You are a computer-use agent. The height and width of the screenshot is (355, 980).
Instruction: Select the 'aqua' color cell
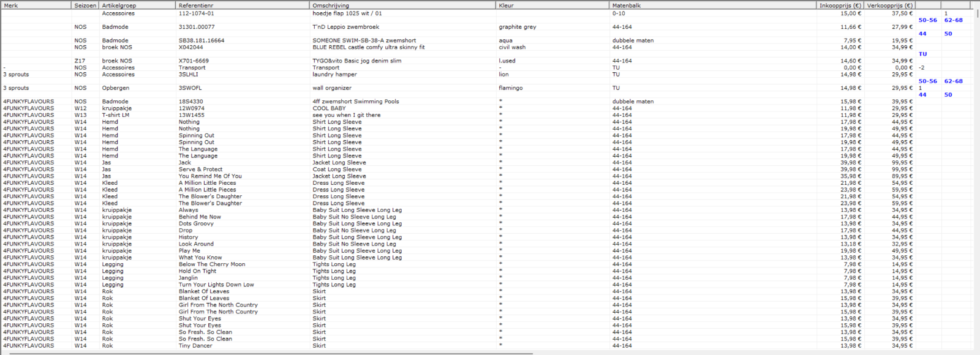pos(505,40)
